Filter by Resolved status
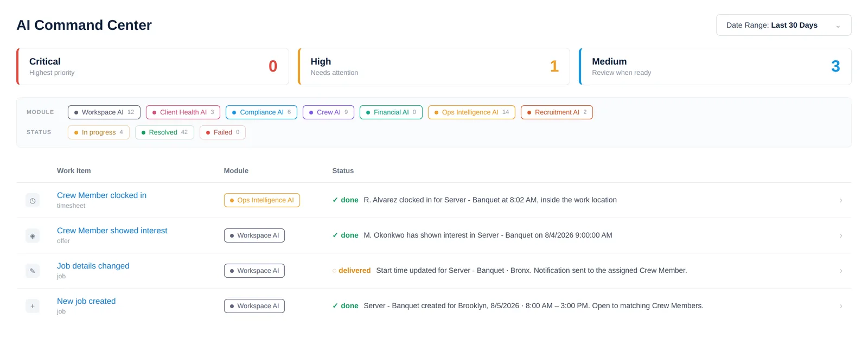868x338 pixels. pyautogui.click(x=164, y=132)
